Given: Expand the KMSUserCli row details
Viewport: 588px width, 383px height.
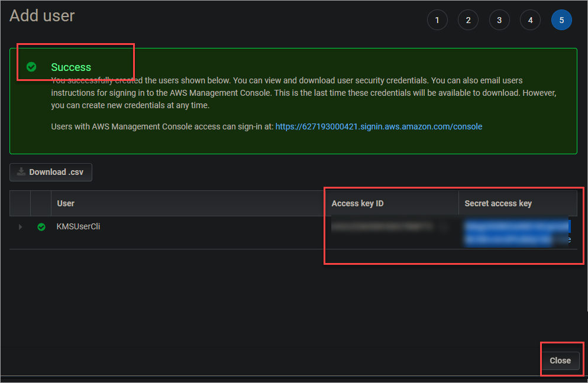Looking at the screenshot, I should click(x=20, y=227).
